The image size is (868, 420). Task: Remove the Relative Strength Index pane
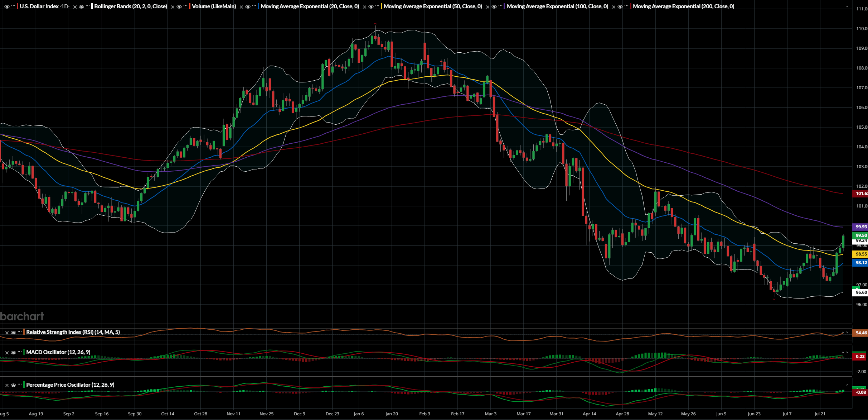[6, 332]
